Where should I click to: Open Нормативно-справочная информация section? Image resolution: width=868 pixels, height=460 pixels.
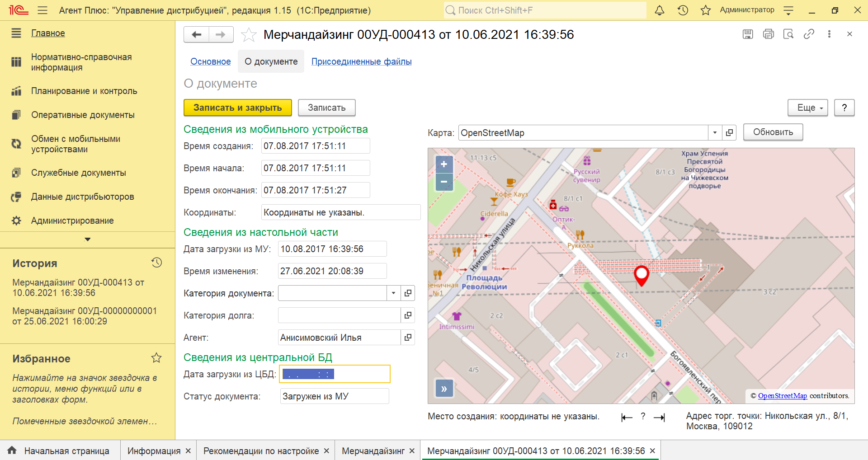[81, 62]
